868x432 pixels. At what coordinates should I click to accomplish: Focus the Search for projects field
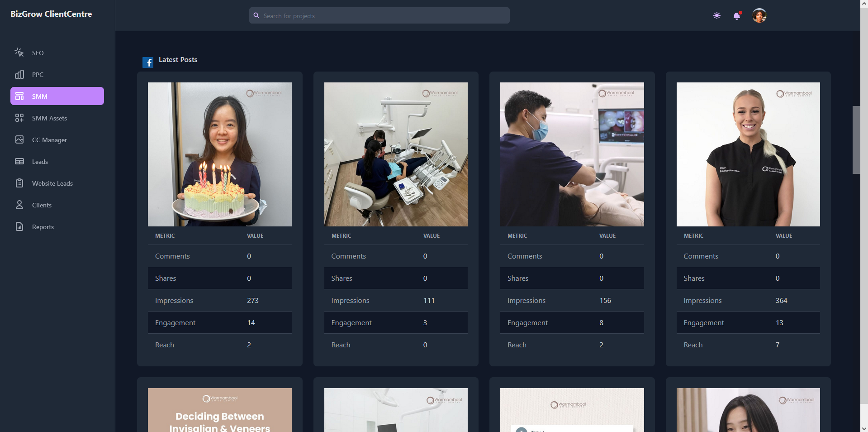pyautogui.click(x=379, y=15)
